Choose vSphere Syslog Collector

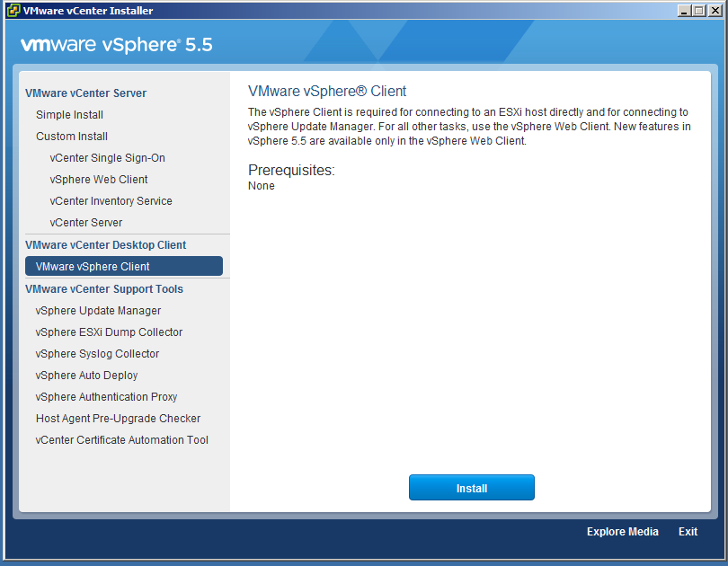(97, 354)
